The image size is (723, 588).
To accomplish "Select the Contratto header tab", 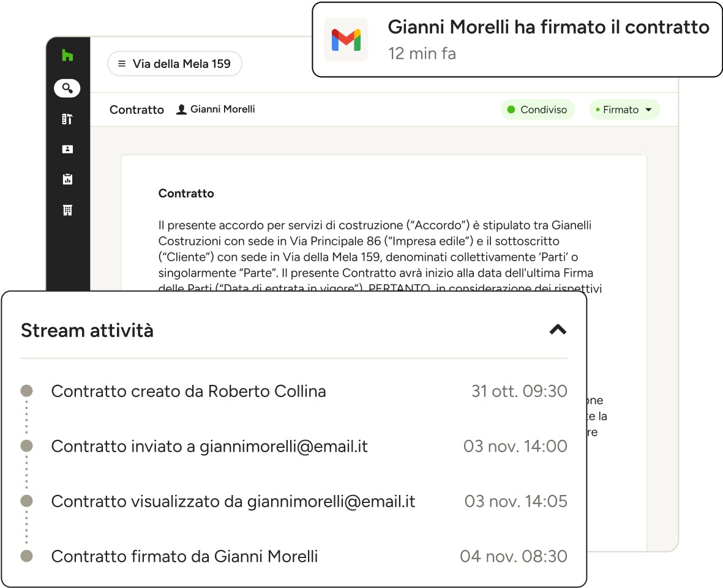I will [137, 110].
